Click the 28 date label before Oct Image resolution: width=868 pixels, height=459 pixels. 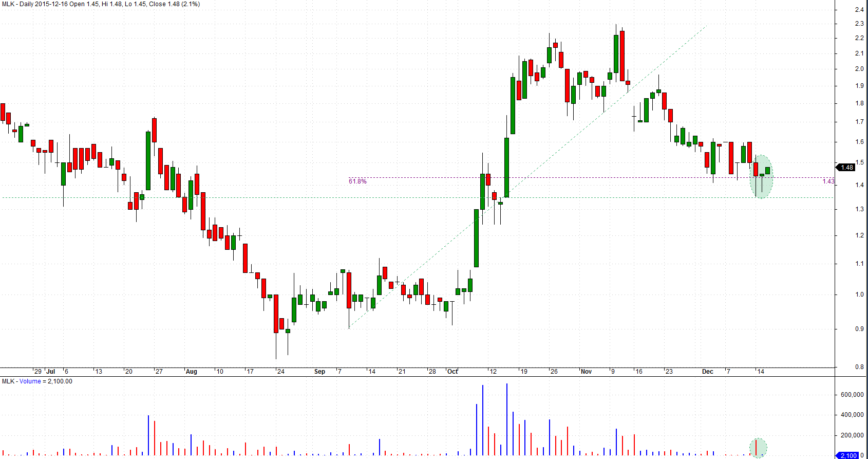432,372
